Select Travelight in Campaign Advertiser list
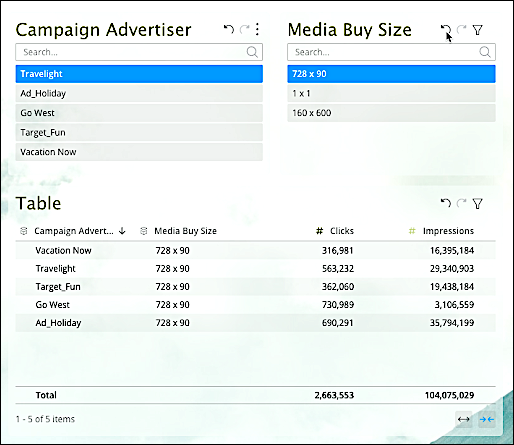This screenshot has width=514, height=445. (139, 74)
